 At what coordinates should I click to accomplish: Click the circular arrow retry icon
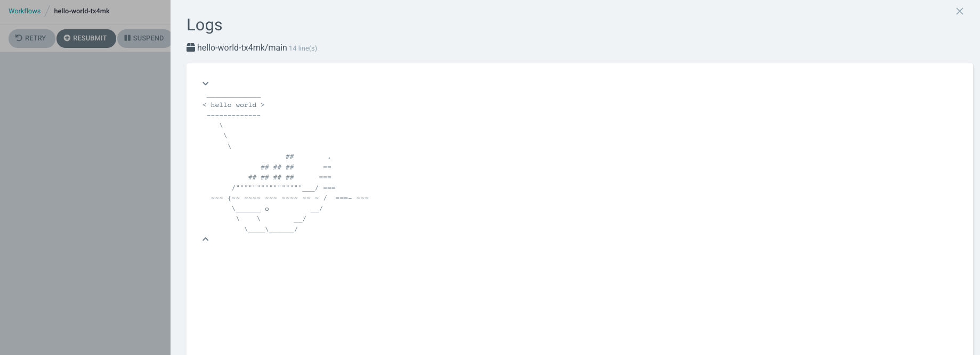coord(19,38)
